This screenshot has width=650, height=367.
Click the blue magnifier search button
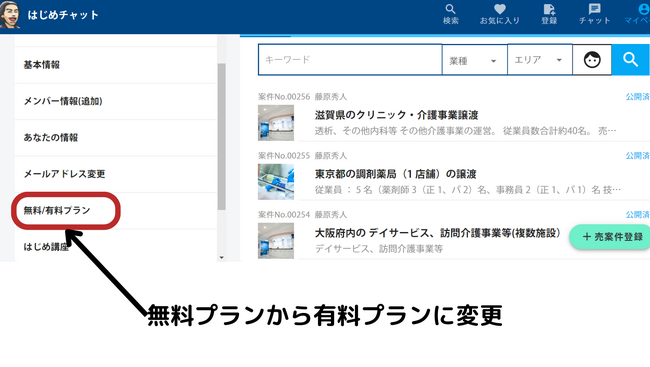[x=631, y=60]
